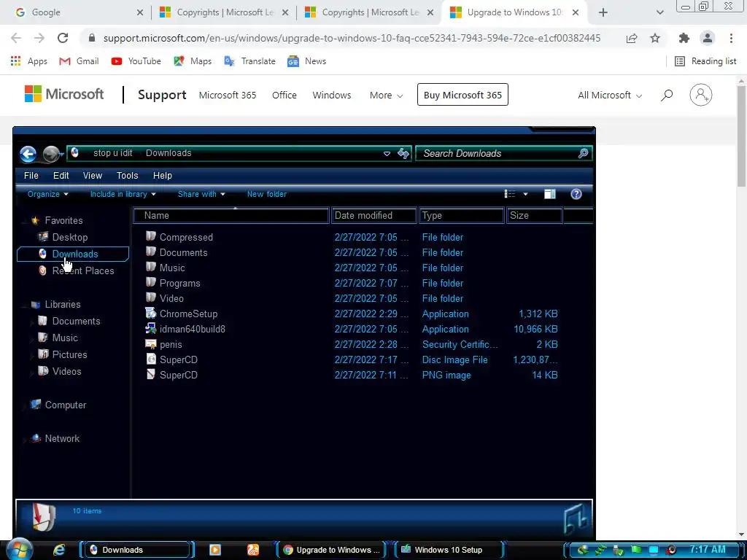Open Chrome profile avatar icon
This screenshot has height=560, width=747.
(708, 38)
